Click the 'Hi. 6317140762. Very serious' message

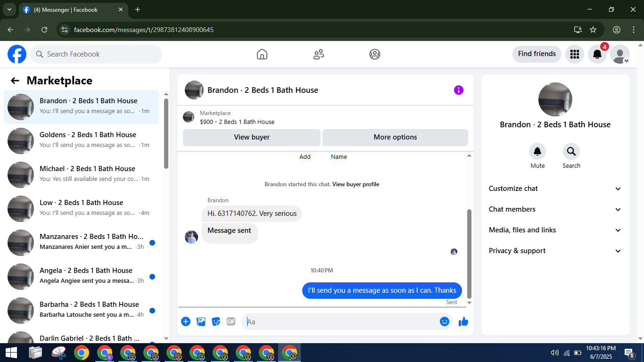[252, 214]
